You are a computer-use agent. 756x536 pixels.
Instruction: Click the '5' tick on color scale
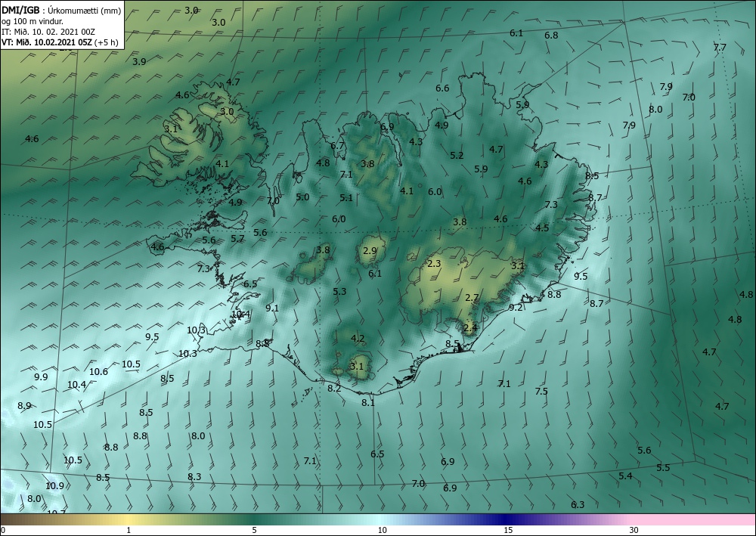click(254, 530)
